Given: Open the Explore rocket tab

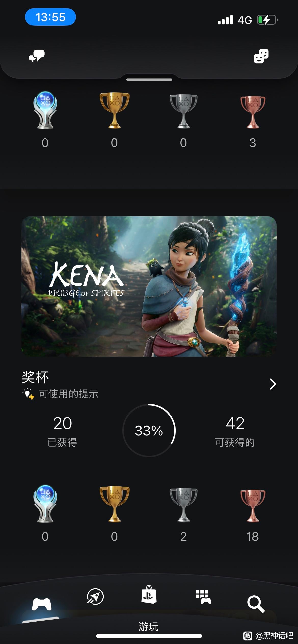Looking at the screenshot, I should [95, 596].
